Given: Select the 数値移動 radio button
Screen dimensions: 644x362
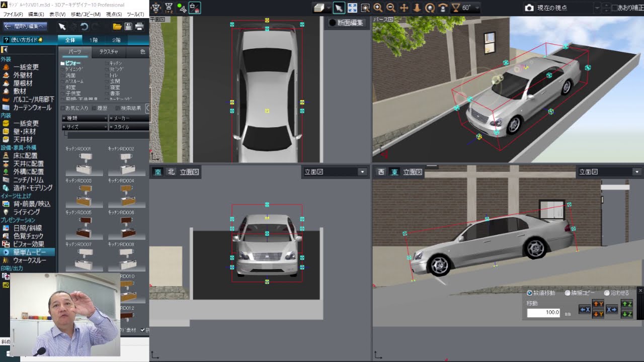Looking at the screenshot, I should point(529,293).
